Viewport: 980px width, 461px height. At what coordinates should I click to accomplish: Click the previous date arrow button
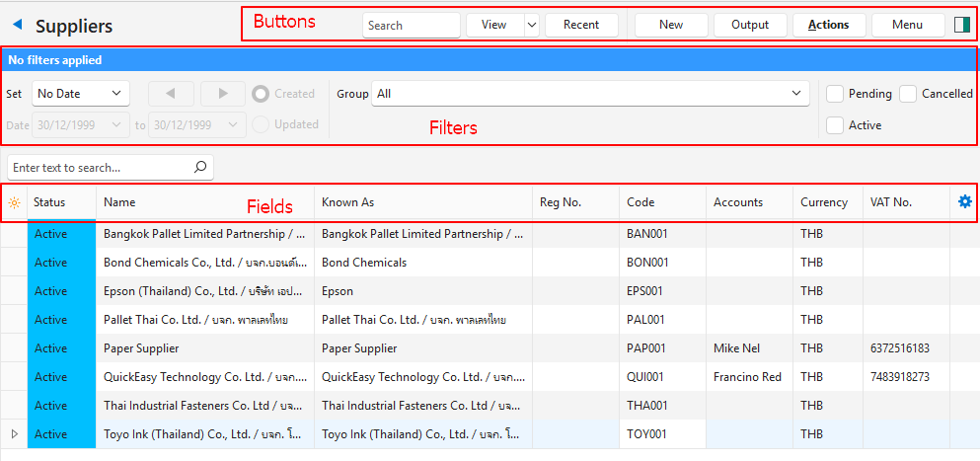coord(172,94)
